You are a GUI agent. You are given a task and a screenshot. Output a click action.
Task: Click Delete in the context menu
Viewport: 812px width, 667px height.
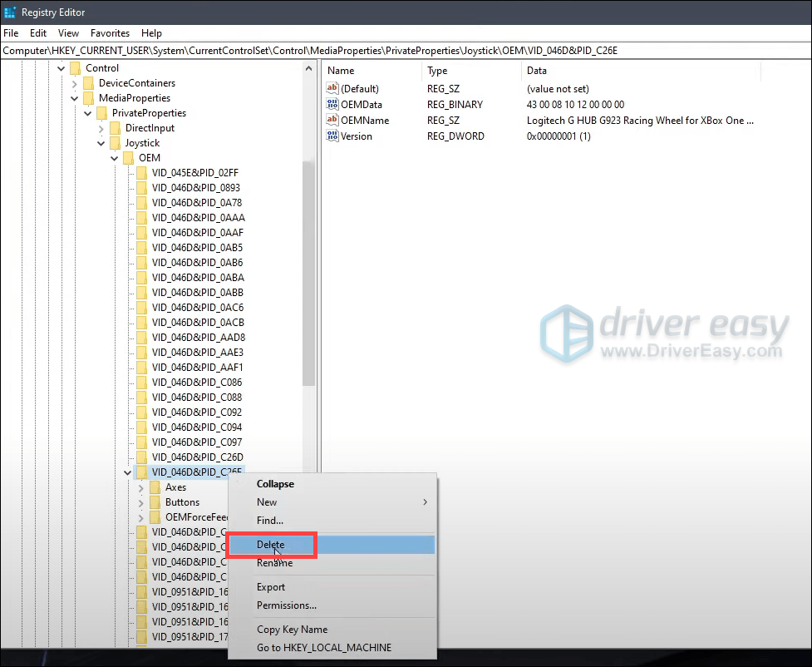270,545
